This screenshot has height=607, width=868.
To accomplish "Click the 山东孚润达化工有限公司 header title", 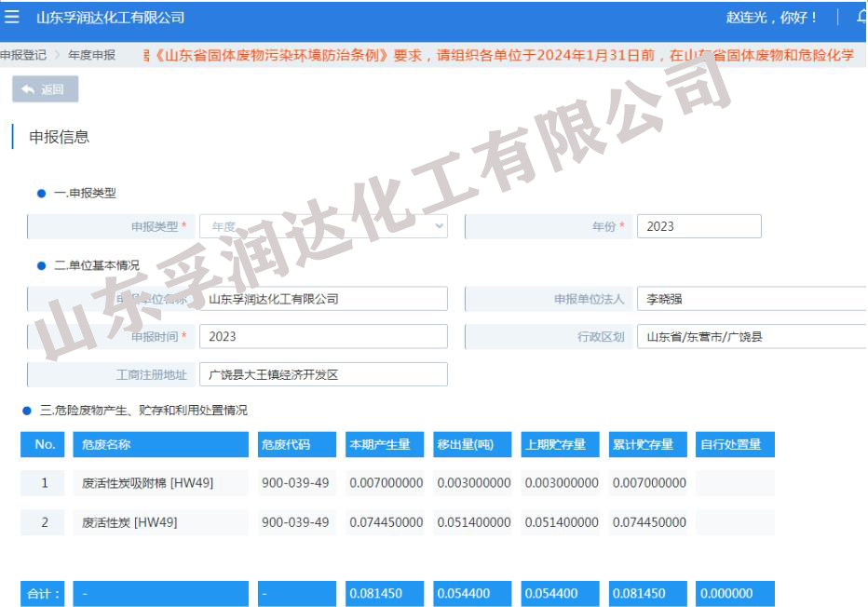I will 110,17.
